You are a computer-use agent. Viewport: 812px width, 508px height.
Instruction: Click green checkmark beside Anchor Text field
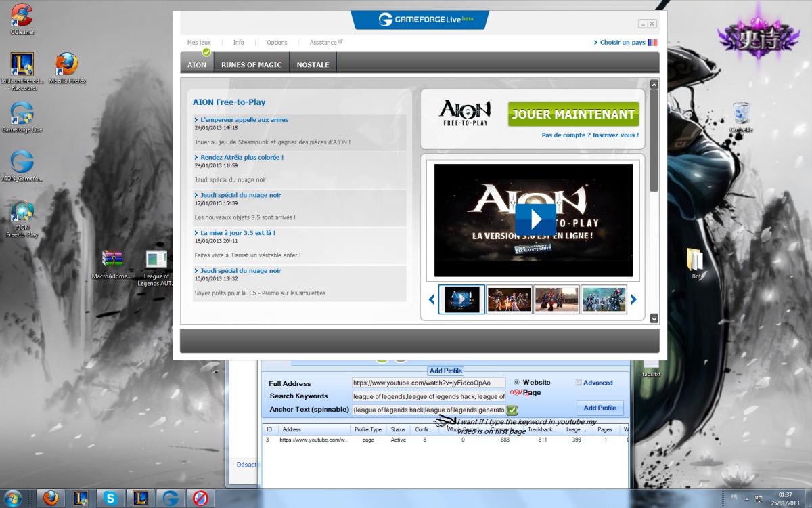click(512, 410)
